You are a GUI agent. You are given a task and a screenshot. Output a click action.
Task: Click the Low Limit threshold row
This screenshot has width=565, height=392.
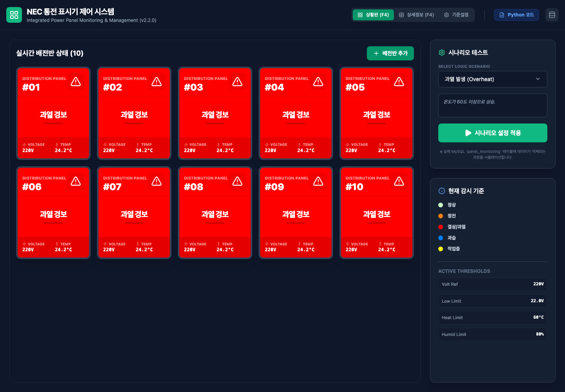(x=493, y=301)
